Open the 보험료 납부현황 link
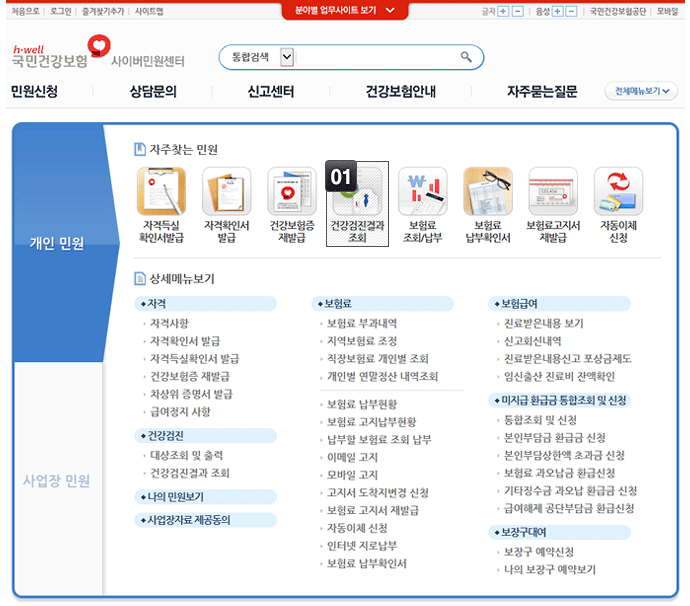This screenshot has width=690, height=606. [x=362, y=404]
